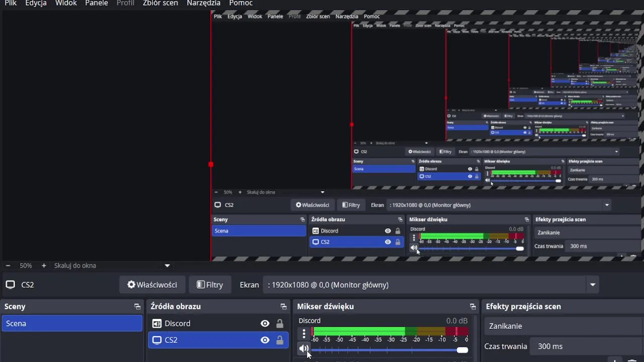Click the Discord audio level meter
The height and width of the screenshot is (362, 644).
(390, 331)
